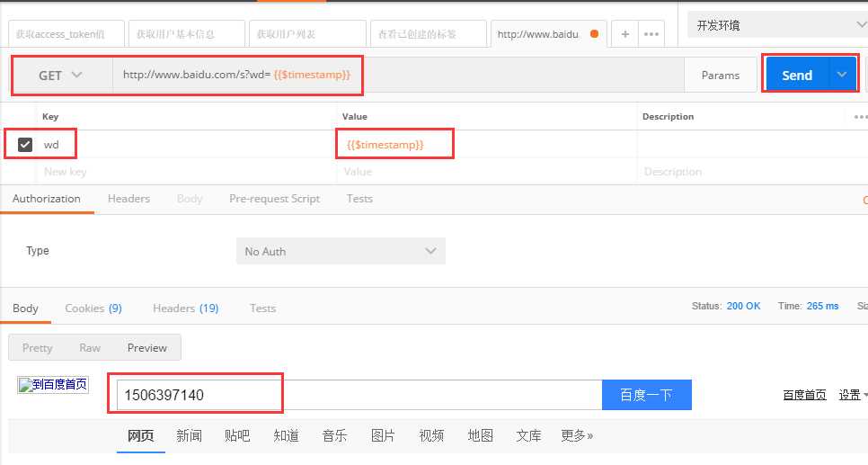This screenshot has height=465, width=868.
Task: Show the response Headers (19) tab
Action: (185, 309)
